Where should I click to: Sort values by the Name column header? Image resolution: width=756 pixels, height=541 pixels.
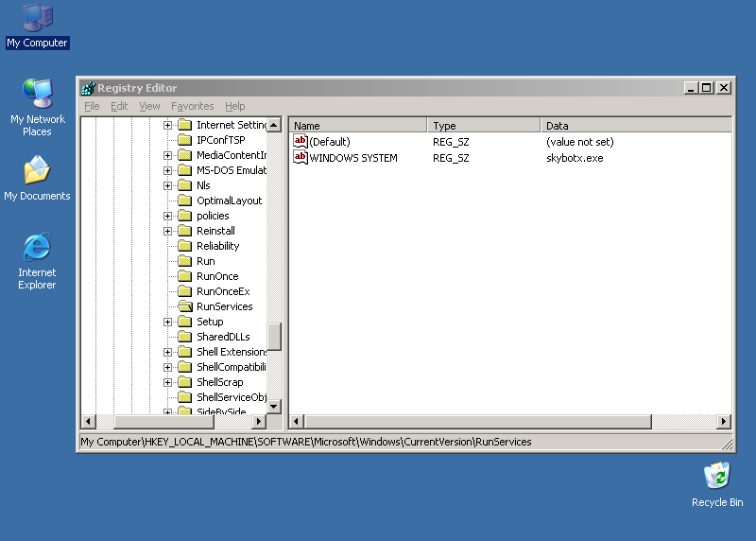[x=358, y=126]
